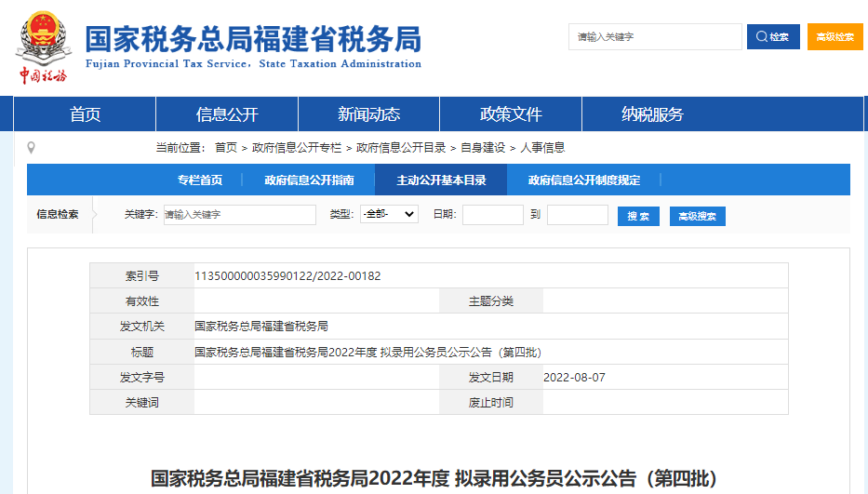Open the 高级检索 orange button
This screenshot has width=868, height=494.
[835, 36]
